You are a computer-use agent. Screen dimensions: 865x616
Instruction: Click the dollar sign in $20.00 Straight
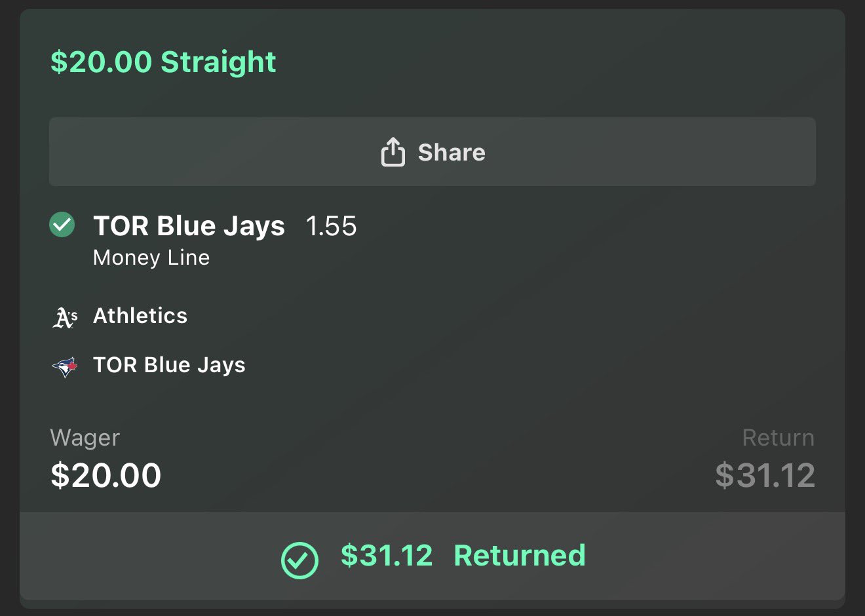click(x=58, y=62)
